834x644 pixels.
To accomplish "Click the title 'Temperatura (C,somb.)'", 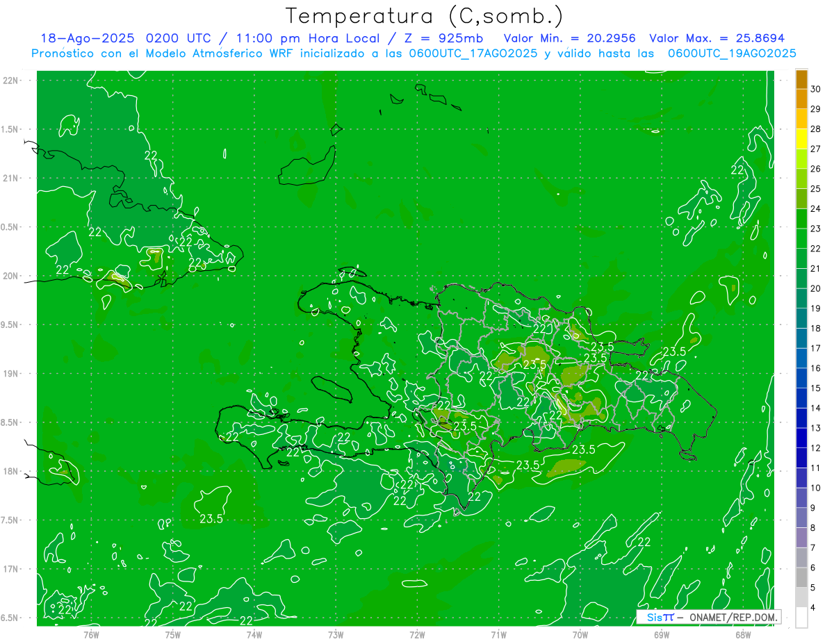I will pos(425,16).
